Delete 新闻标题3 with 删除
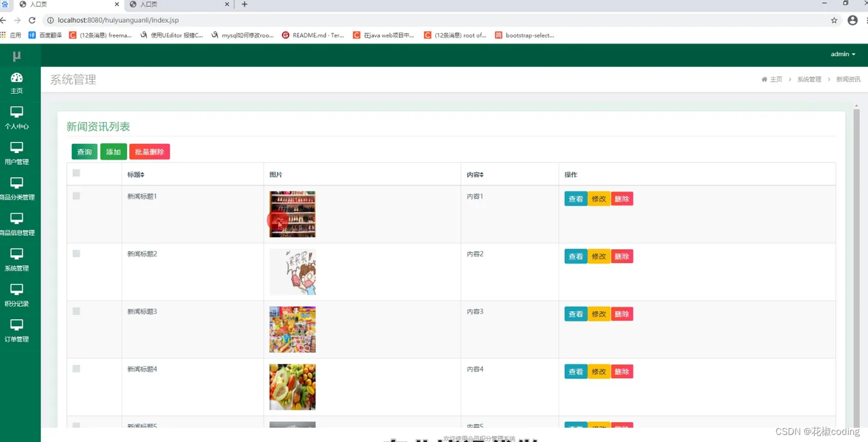This screenshot has width=868, height=442. coord(622,314)
